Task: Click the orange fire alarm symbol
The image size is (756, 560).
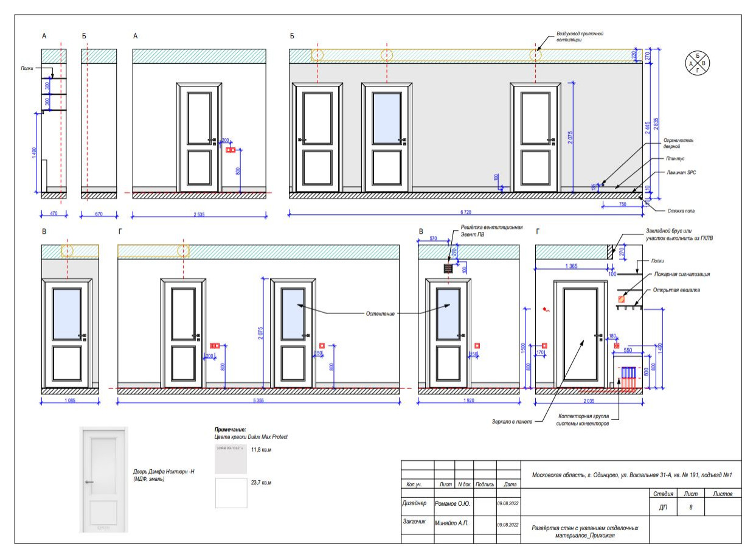Action: click(x=622, y=299)
